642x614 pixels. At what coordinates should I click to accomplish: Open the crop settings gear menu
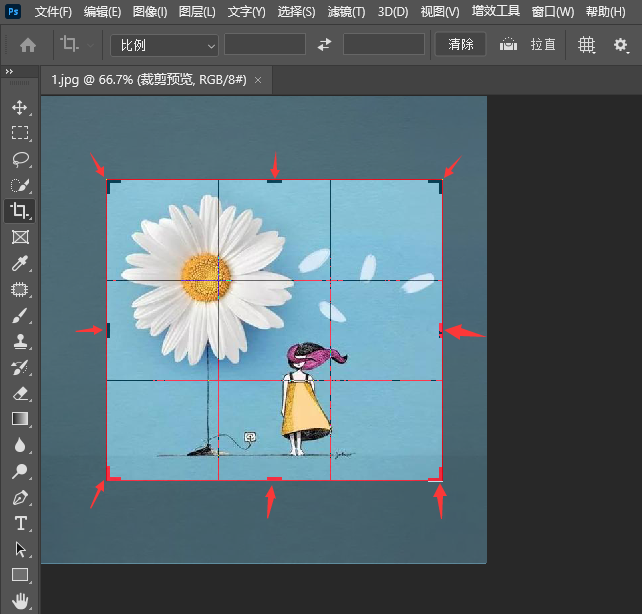point(620,45)
